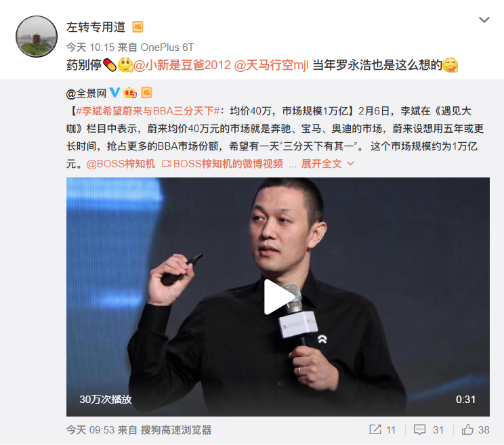Open the @BOSS榨知机 mention
The image size is (504, 445).
(121, 164)
